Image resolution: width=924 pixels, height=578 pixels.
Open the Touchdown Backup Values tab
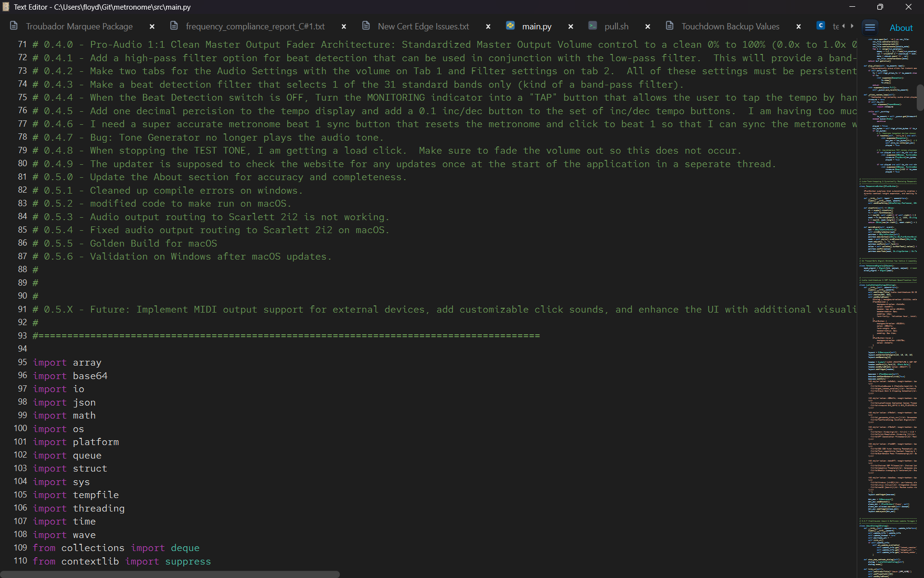coord(730,26)
